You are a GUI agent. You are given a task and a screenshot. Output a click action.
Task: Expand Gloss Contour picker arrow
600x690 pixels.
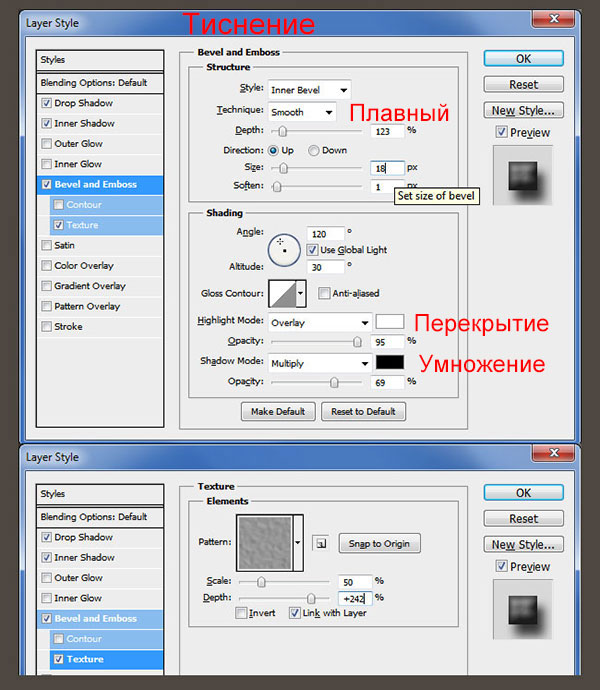(301, 294)
